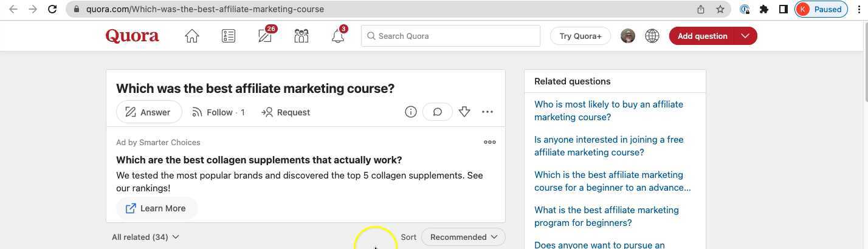
Task: Downvote this question
Action: coord(464,112)
